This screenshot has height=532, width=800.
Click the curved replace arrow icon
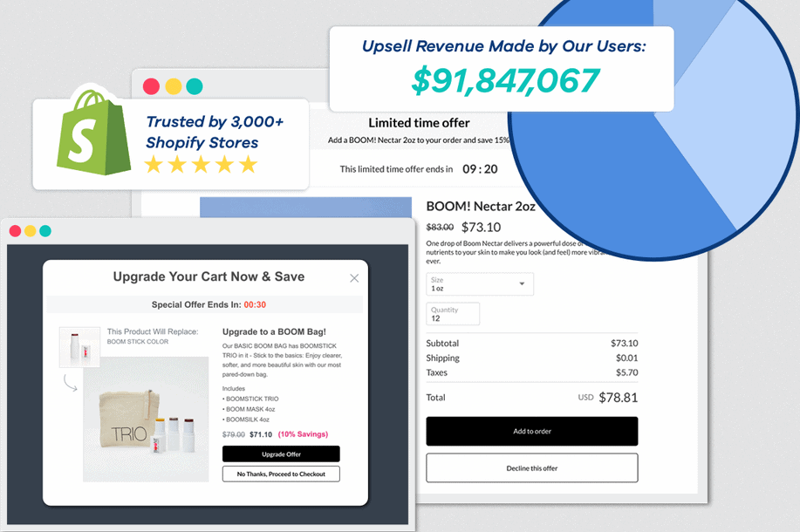(71, 383)
